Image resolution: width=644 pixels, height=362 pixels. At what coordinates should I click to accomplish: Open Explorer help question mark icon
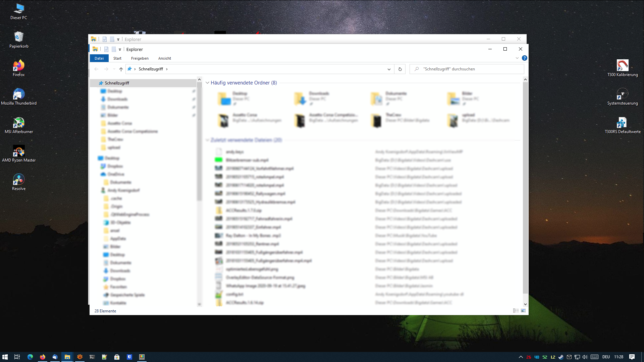point(524,58)
